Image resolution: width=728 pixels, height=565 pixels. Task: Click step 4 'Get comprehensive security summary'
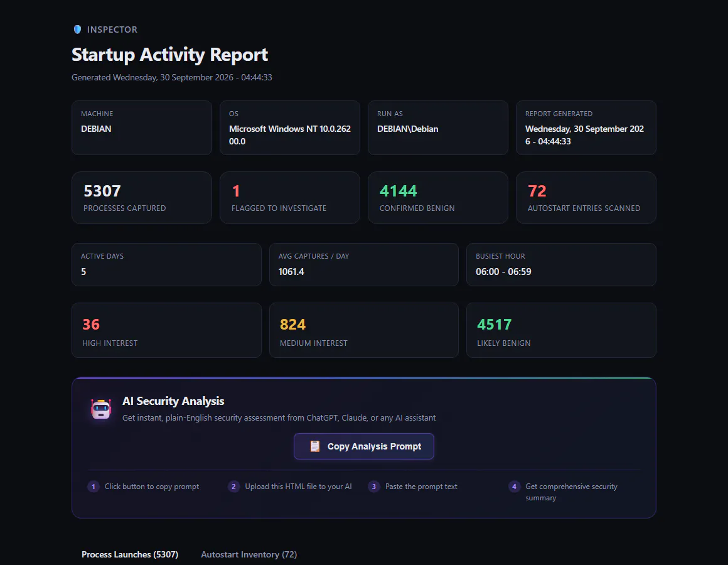(x=572, y=492)
